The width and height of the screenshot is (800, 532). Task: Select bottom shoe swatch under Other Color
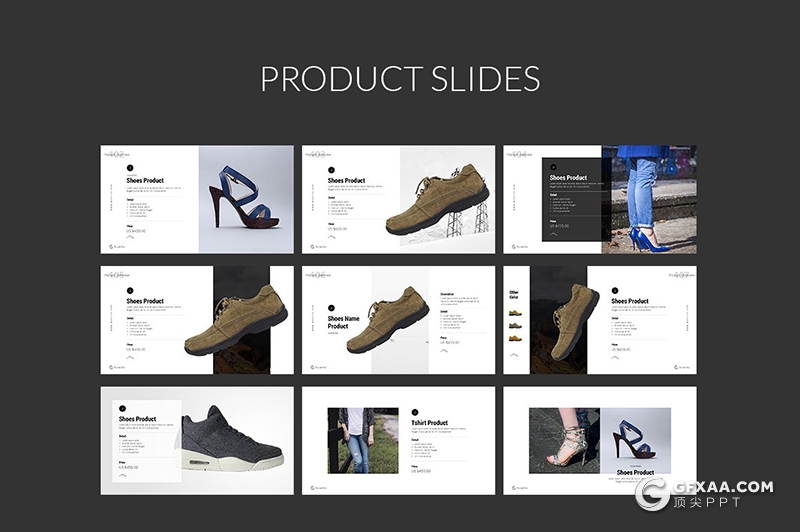coord(515,338)
